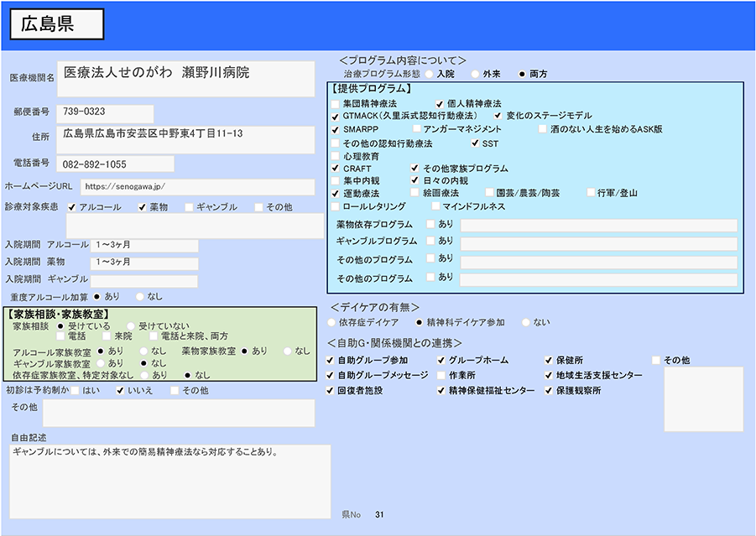Image resolution: width=756 pixels, height=536 pixels.
Task: Check the 絵画療法 checkbox
Action: (x=415, y=193)
